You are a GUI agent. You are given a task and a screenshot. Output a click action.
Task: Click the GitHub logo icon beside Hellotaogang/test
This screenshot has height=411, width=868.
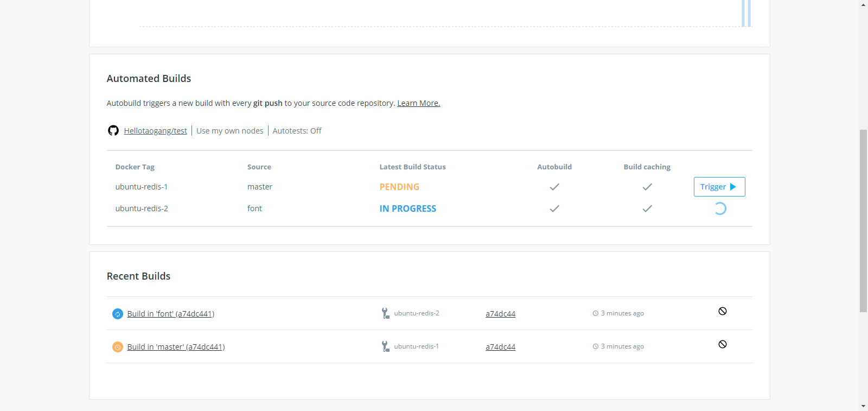(113, 130)
